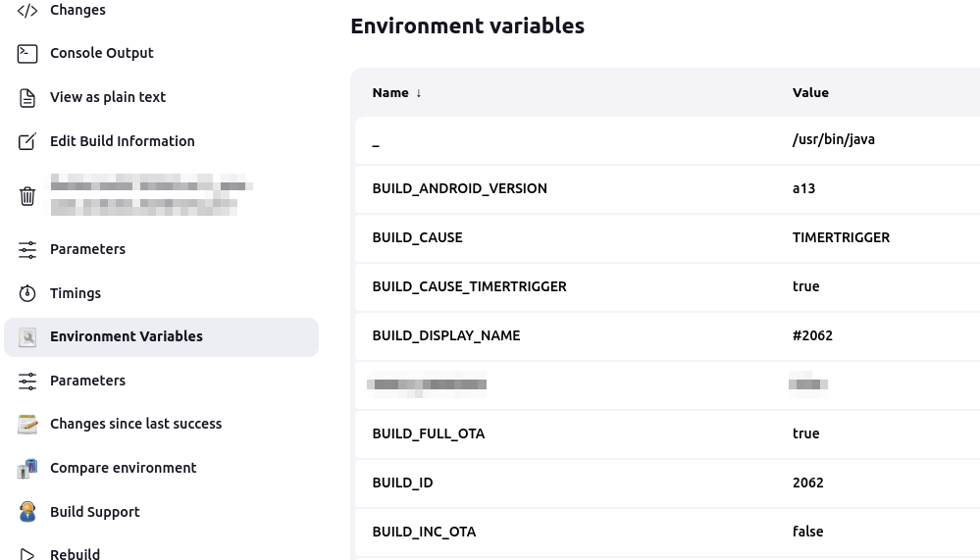Click the Edit Build Information pencil icon
980x560 pixels.
click(27, 141)
